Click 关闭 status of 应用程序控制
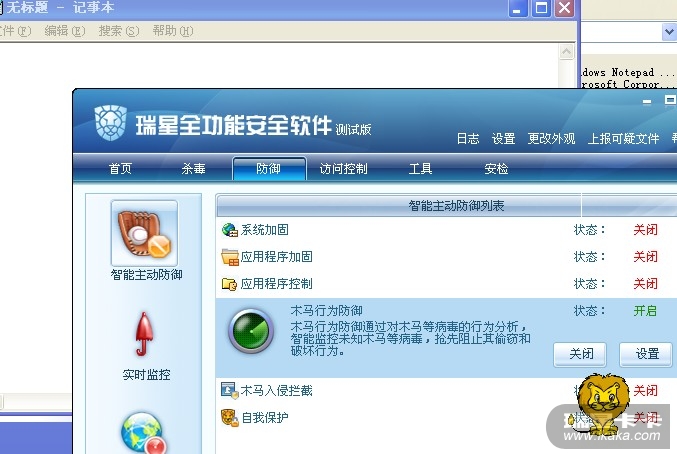 645,284
